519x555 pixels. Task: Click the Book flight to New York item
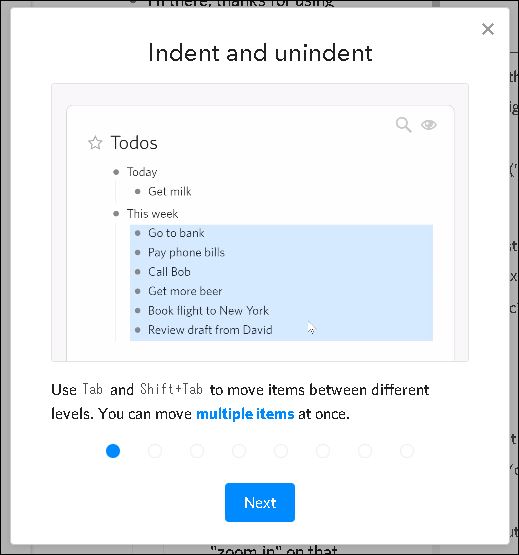[208, 311]
